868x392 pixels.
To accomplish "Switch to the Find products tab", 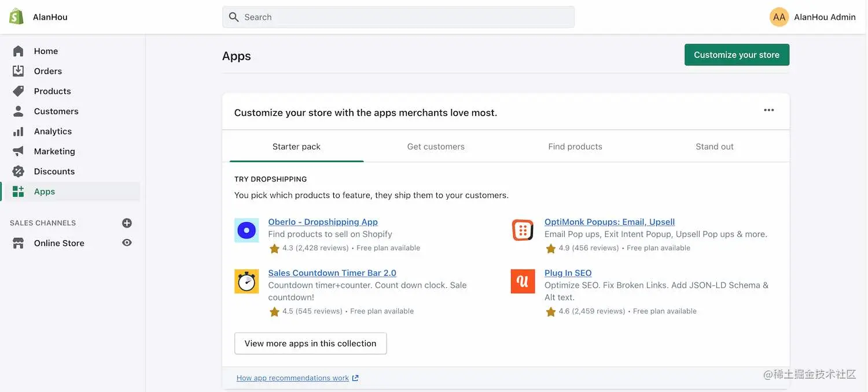I will click(x=575, y=146).
